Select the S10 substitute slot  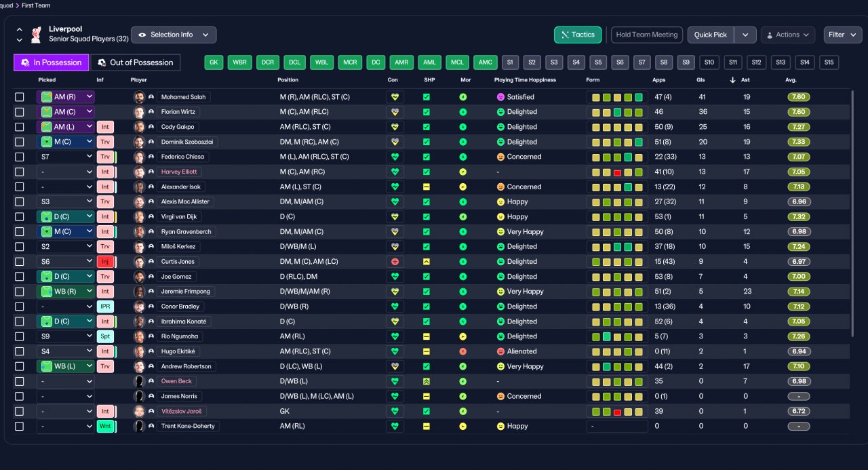(x=709, y=62)
